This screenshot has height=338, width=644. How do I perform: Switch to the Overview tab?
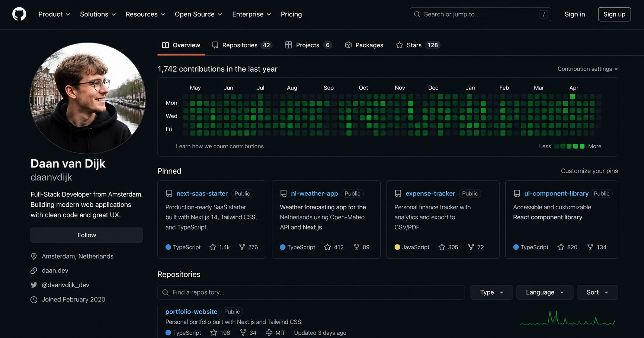click(181, 45)
